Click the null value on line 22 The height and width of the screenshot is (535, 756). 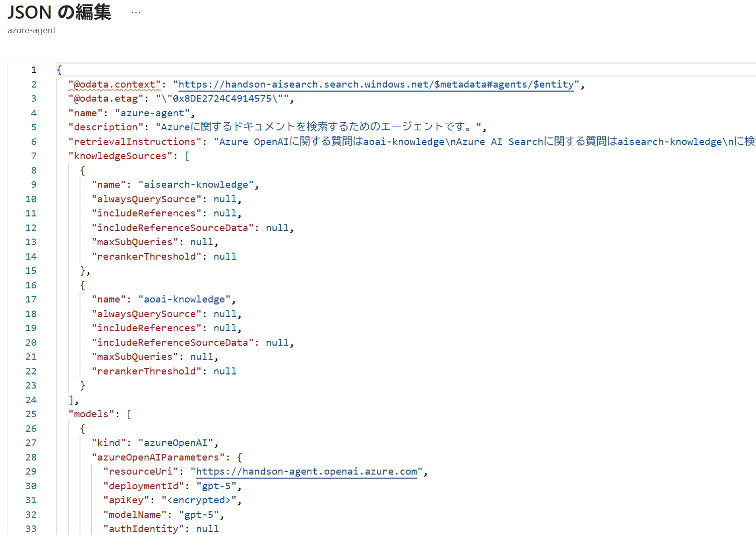[225, 371]
